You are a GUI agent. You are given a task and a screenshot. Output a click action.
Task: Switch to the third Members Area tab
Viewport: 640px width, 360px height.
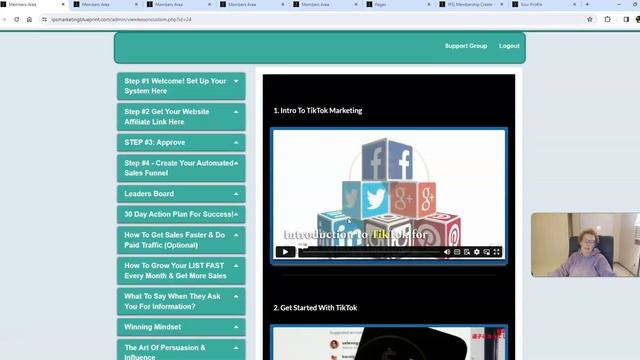click(x=178, y=4)
